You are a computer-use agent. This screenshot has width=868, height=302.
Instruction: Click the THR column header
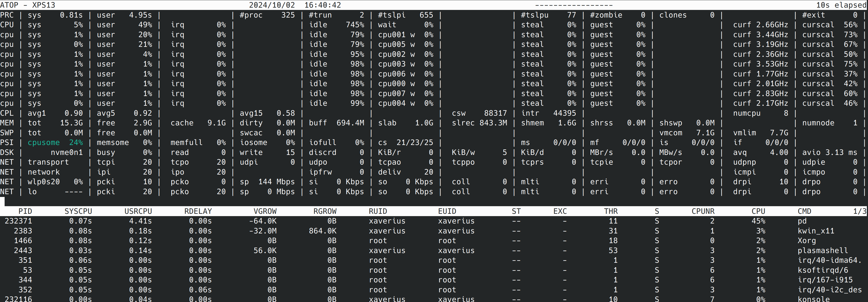611,211
